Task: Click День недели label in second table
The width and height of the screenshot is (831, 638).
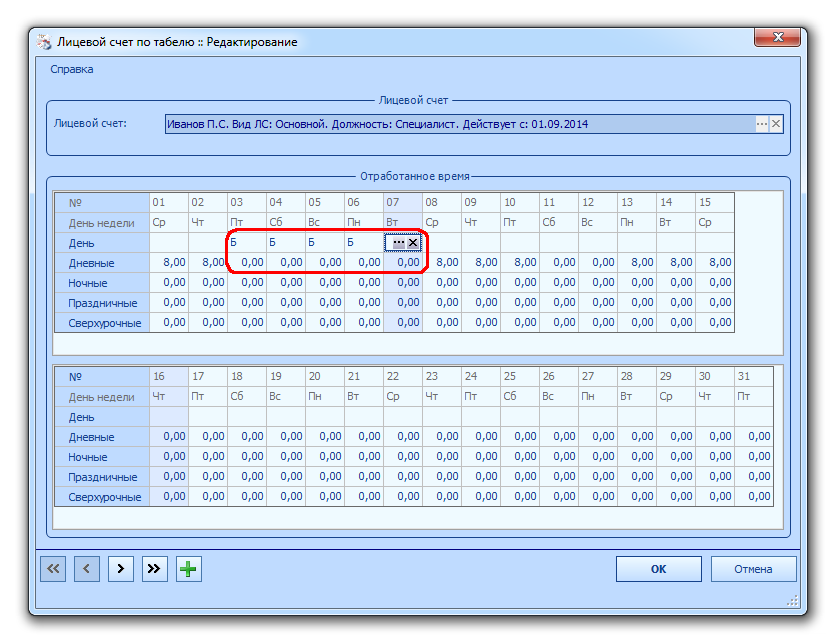Action: 102,397
